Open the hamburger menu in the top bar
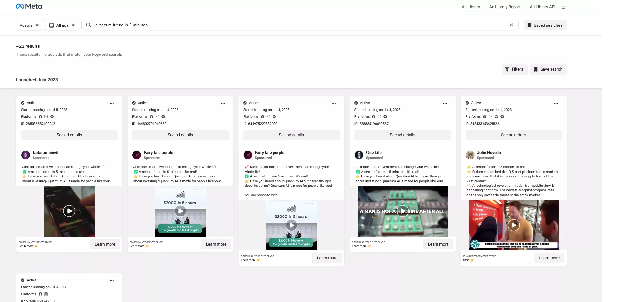The width and height of the screenshot is (644, 302). tap(563, 7)
